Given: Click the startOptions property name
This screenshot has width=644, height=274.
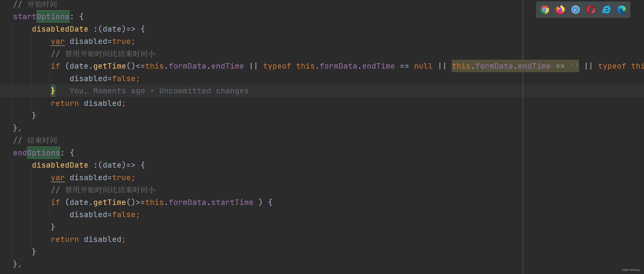Looking at the screenshot, I should click(x=41, y=17).
